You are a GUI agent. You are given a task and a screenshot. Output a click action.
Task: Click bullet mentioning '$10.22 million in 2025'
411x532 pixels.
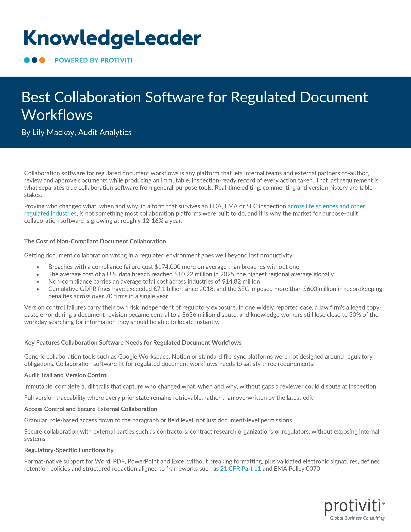(x=191, y=274)
